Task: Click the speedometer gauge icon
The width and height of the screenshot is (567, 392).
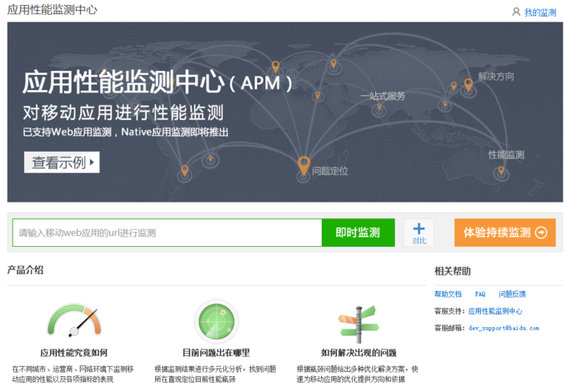Action: (x=74, y=319)
